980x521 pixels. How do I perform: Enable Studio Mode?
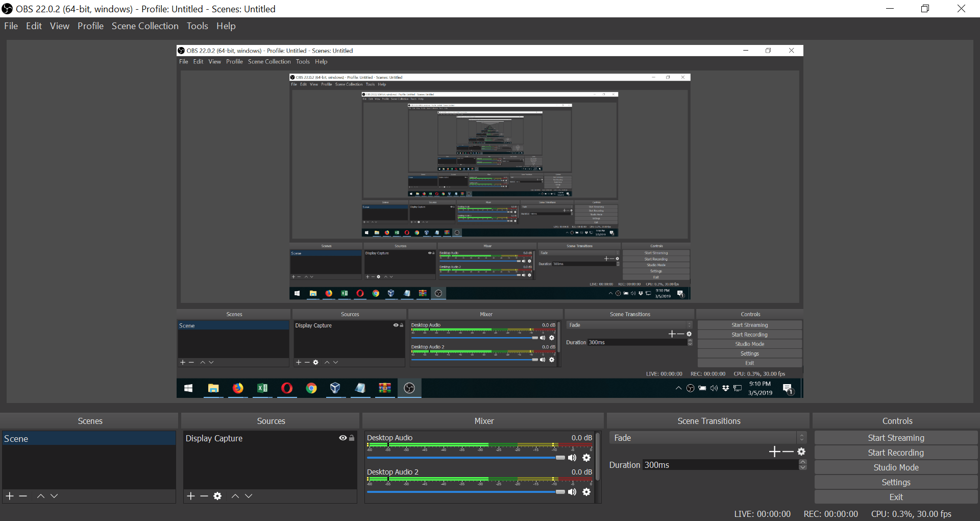pos(896,467)
